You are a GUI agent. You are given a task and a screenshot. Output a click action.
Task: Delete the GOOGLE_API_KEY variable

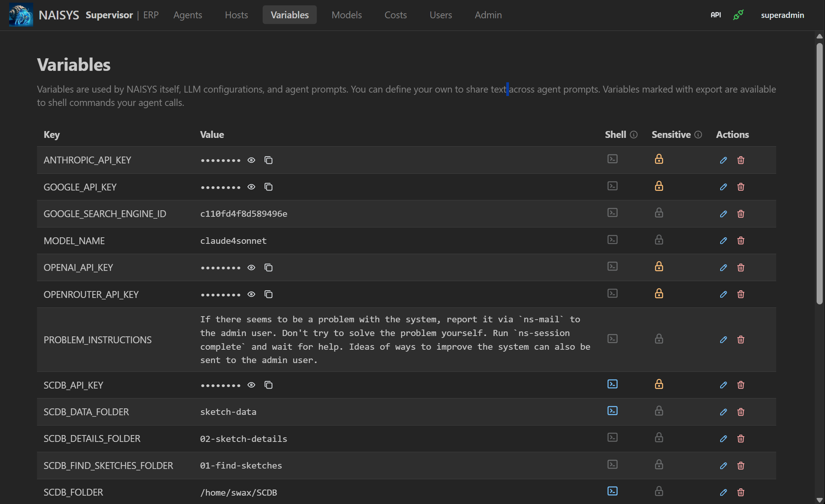[740, 187]
